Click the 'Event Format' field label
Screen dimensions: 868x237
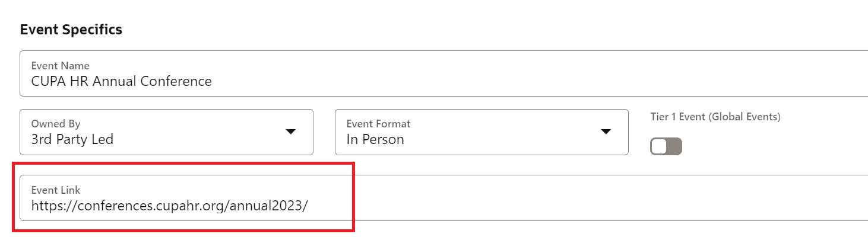(378, 124)
